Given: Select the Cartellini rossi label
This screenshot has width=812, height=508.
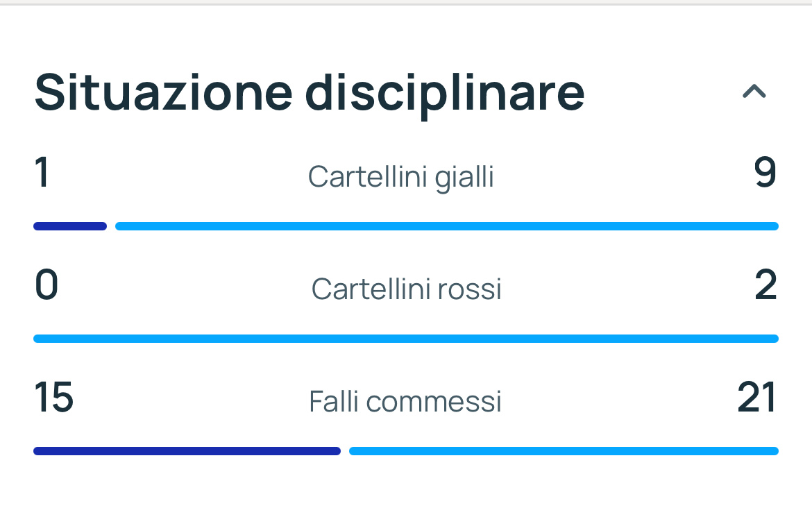Looking at the screenshot, I should coord(407,289).
